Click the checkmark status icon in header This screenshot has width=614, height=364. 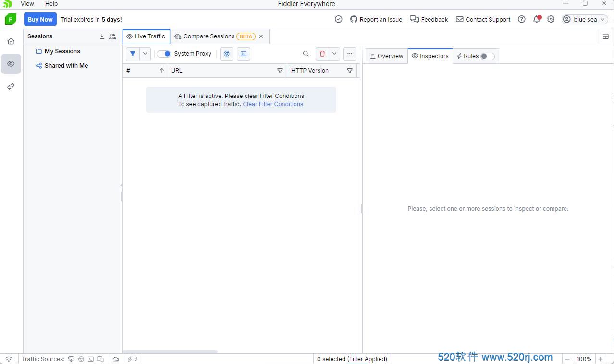(339, 19)
